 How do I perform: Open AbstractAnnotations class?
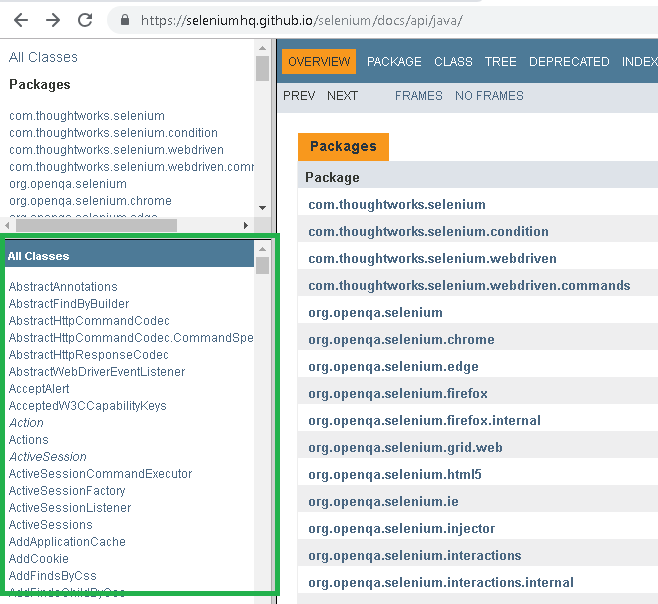tap(63, 287)
